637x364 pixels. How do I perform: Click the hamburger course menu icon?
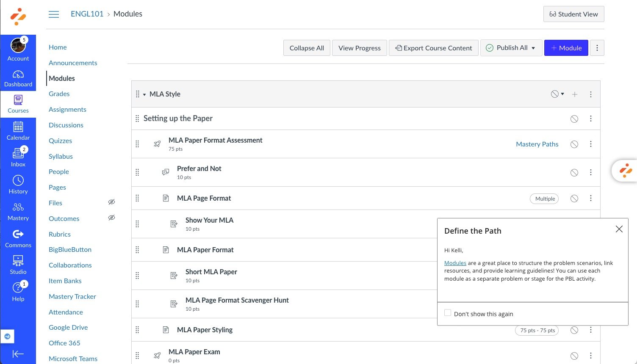coord(54,14)
